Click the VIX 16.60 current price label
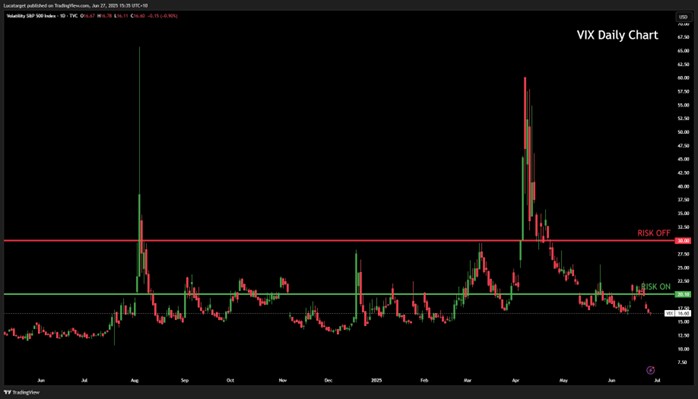 (x=678, y=314)
